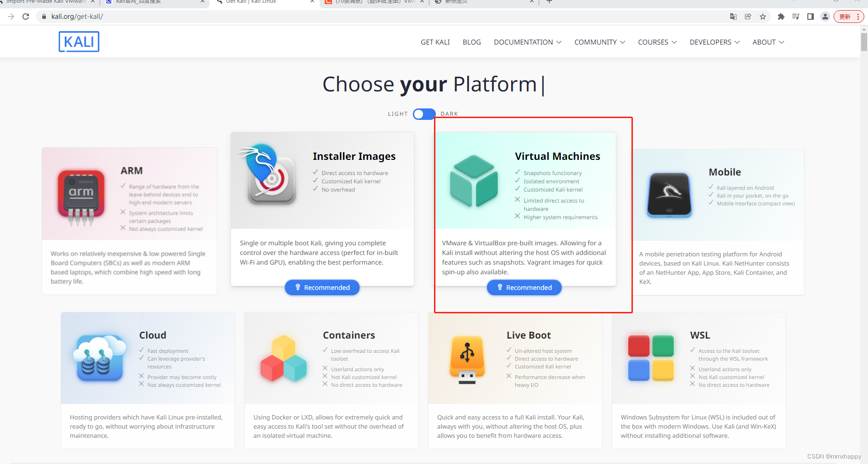This screenshot has width=868, height=464.
Task: Click 'Provider may become costly' text
Action: (x=181, y=377)
